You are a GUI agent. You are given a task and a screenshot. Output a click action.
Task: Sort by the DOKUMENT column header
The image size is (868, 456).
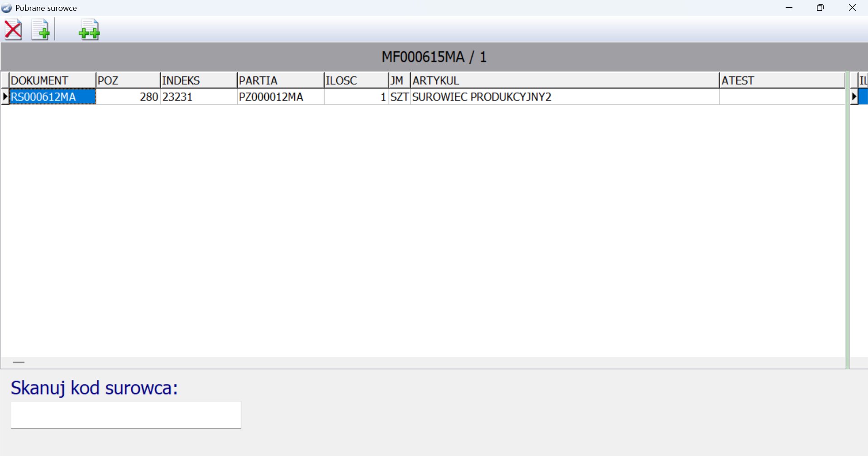coord(52,81)
